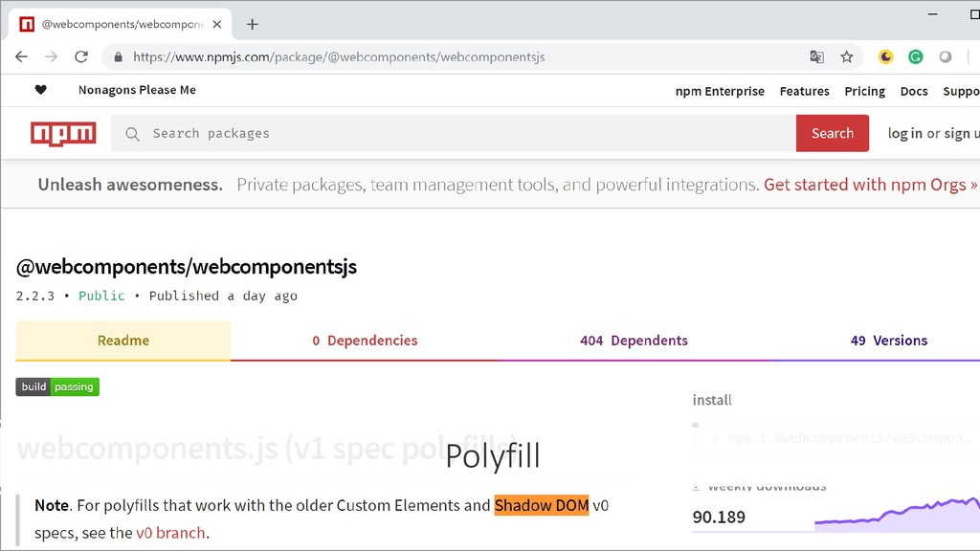Click the build passing badge
Image resolution: width=980 pixels, height=551 pixels.
pos(57,386)
